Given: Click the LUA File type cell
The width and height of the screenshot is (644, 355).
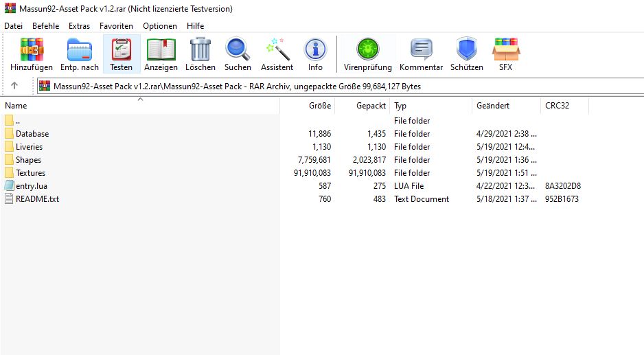Looking at the screenshot, I should coord(409,185).
